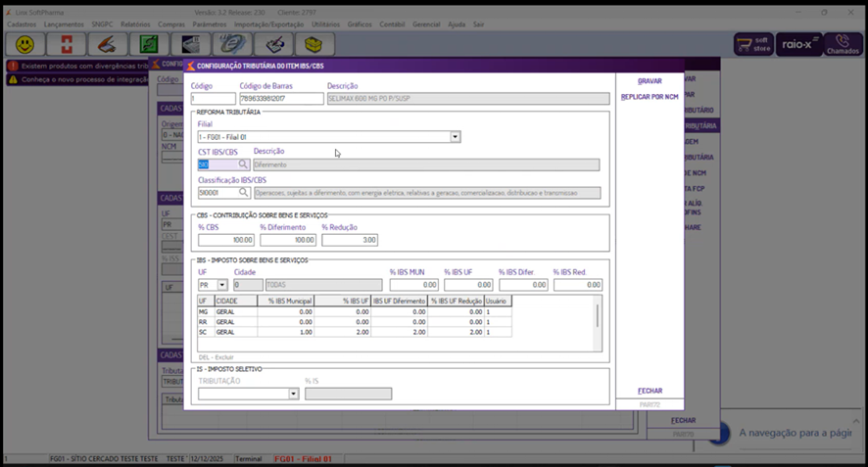Click the green sync arrows toolbar icon

[150, 45]
